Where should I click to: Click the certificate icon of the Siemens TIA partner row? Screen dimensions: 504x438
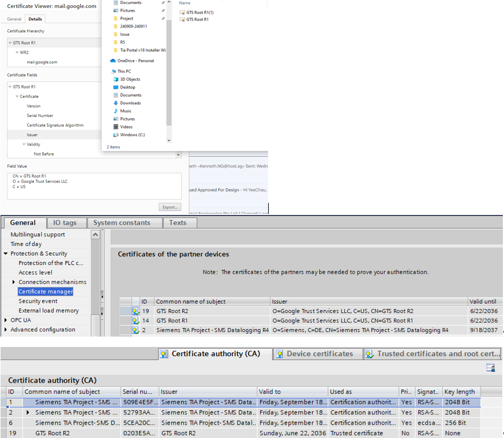tap(136, 330)
